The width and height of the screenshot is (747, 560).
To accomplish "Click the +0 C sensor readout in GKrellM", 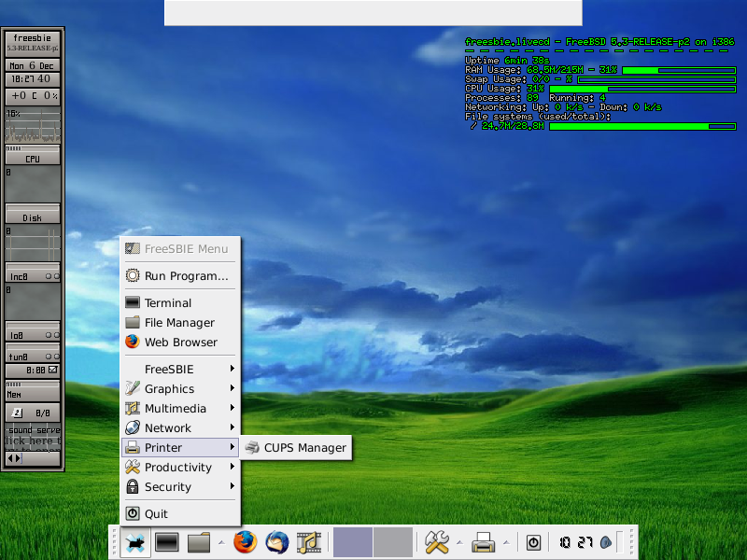I will click(x=33, y=96).
